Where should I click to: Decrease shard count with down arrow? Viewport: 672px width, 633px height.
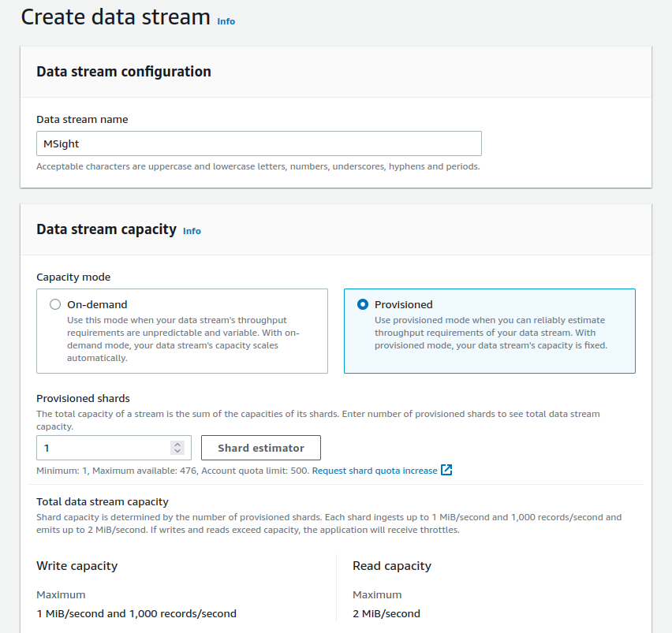[177, 451]
